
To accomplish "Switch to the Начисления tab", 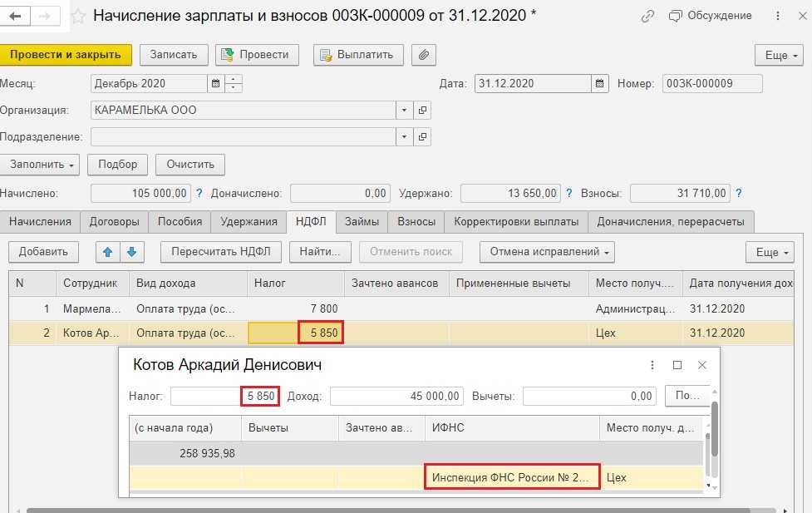I will 40,222.
